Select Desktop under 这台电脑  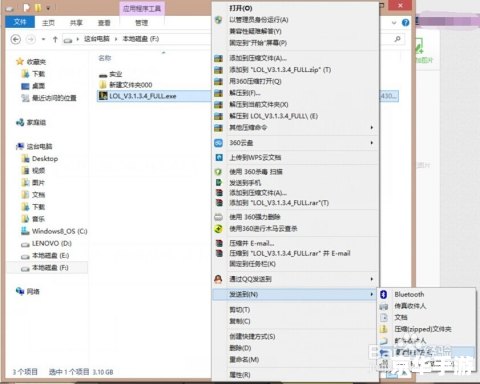pyautogui.click(x=45, y=159)
